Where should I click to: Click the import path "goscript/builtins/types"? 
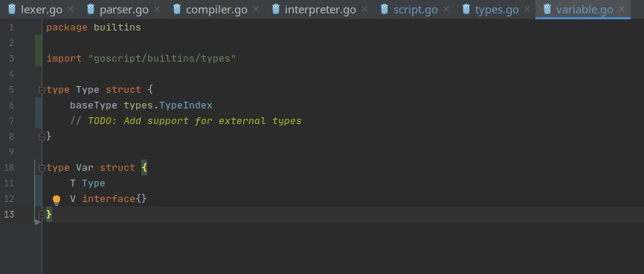pos(162,59)
